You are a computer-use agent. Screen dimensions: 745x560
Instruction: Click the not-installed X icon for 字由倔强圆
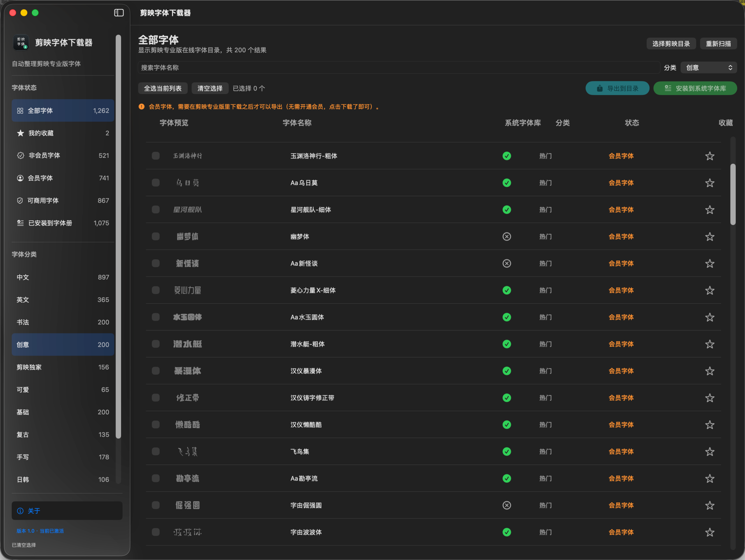tap(507, 505)
